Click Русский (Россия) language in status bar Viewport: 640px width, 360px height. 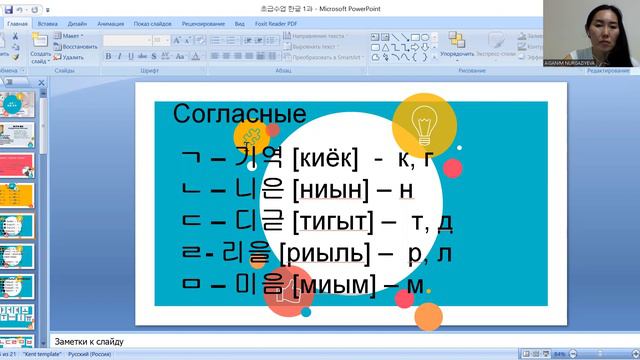click(x=89, y=354)
